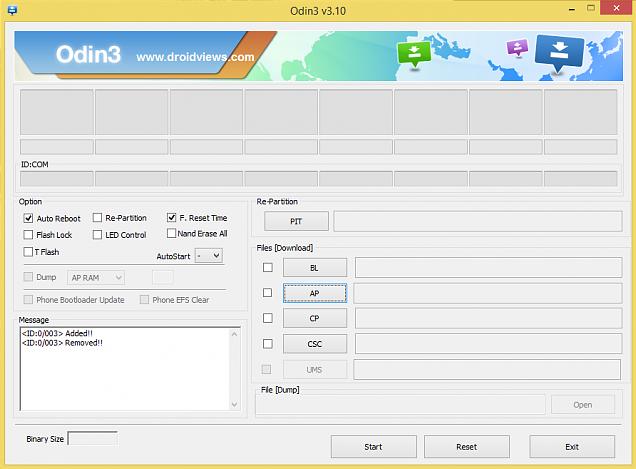Enable the Nand Erase All option
Screen dimensions: 636x469
[x=171, y=233]
